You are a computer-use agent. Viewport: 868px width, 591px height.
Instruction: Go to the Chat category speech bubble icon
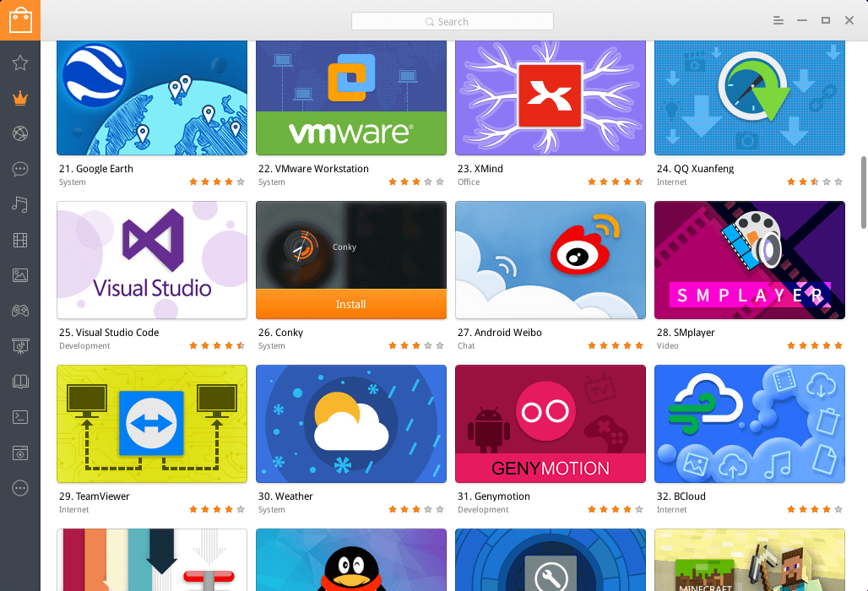(20, 169)
